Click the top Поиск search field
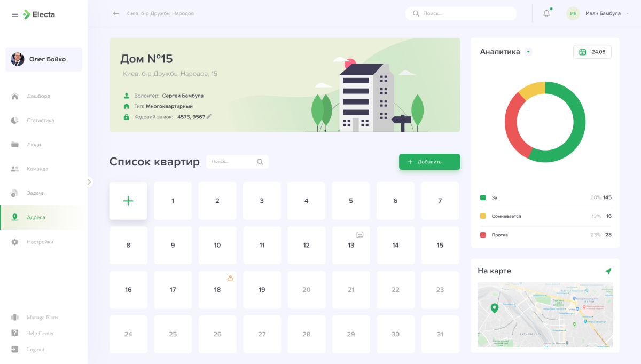The image size is (641, 364). 465,13
